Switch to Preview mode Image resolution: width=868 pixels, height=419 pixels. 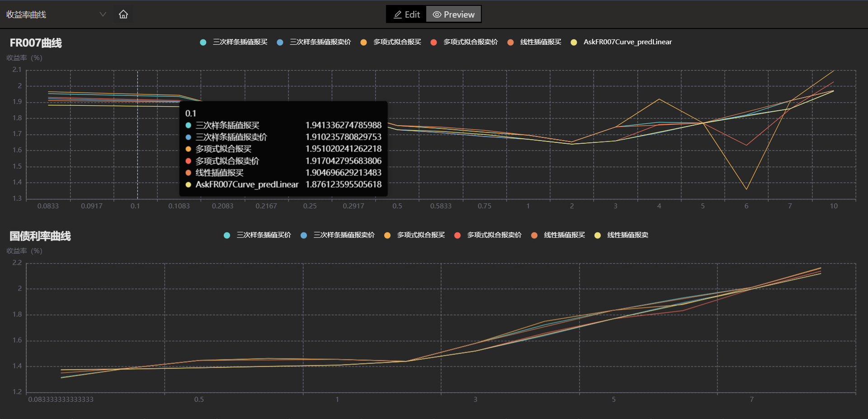pyautogui.click(x=454, y=14)
